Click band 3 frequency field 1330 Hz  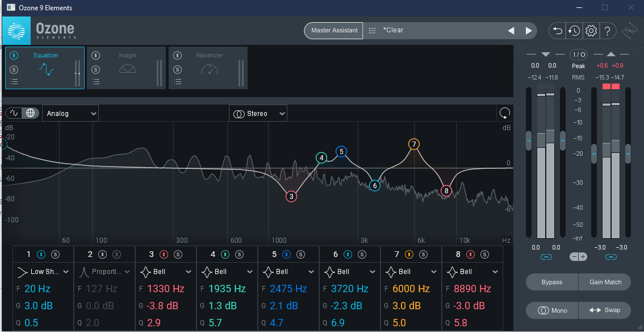tap(165, 289)
